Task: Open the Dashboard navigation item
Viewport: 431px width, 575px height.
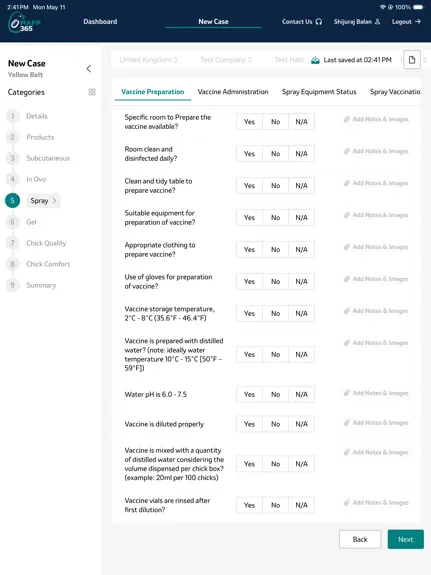Action: point(100,22)
